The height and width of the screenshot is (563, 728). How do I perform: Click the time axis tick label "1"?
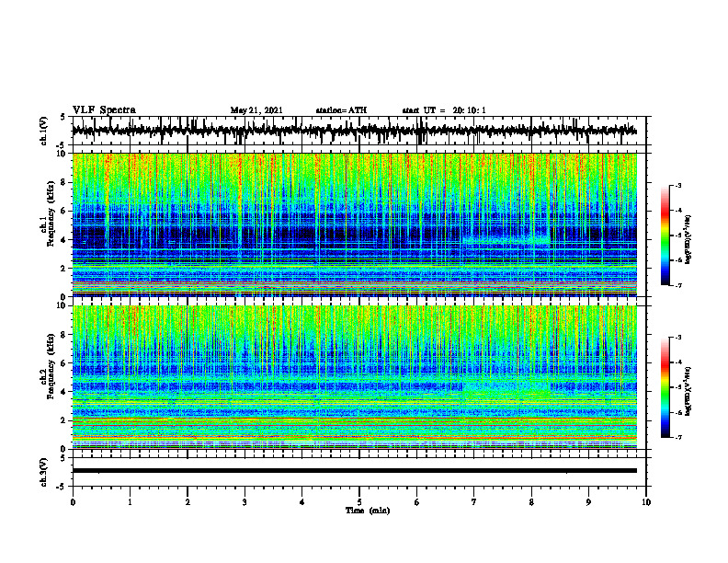pos(130,502)
